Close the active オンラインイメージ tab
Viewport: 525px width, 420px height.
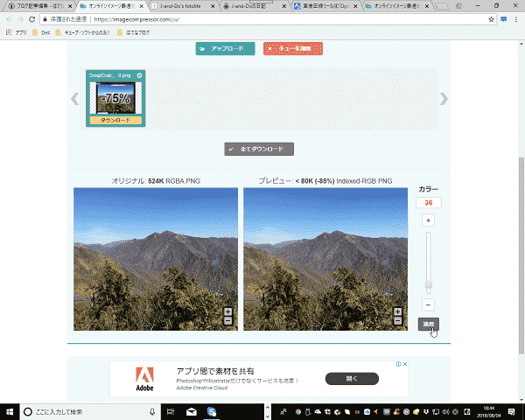[142, 6]
